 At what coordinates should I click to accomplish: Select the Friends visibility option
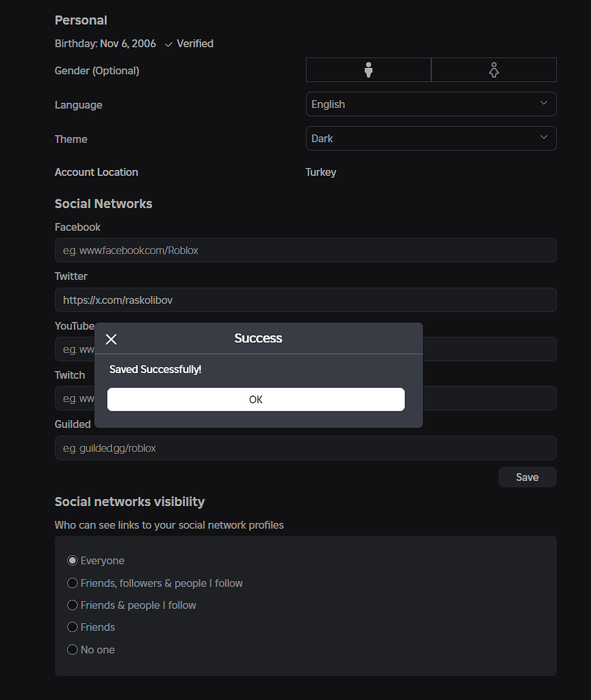point(72,626)
